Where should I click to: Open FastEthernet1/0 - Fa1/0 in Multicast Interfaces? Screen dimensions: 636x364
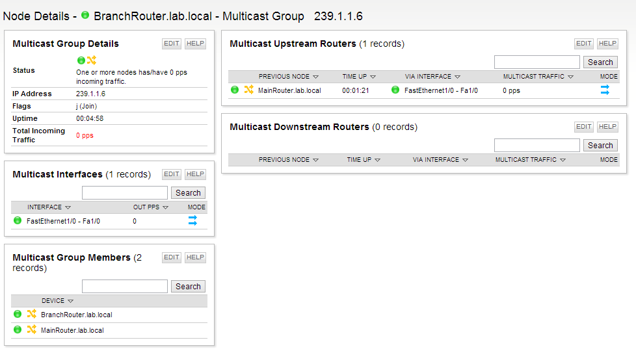pos(63,221)
